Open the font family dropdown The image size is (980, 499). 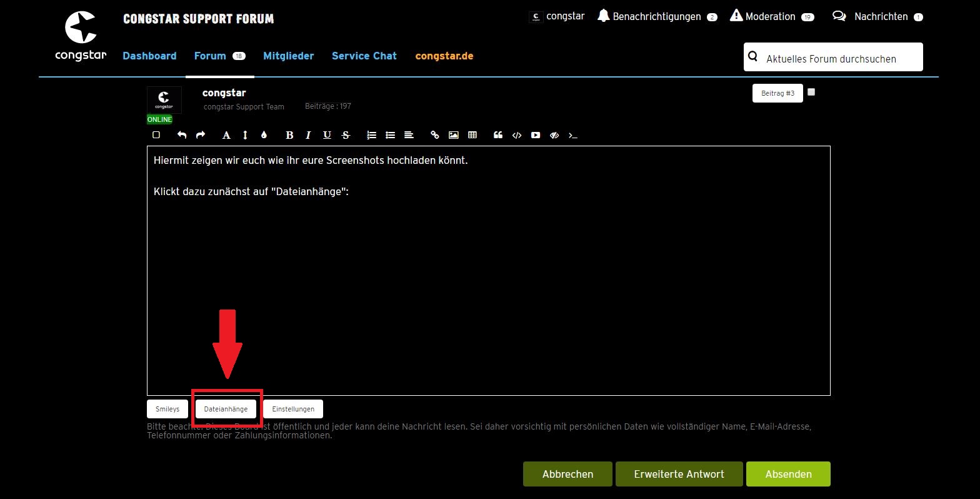226,135
